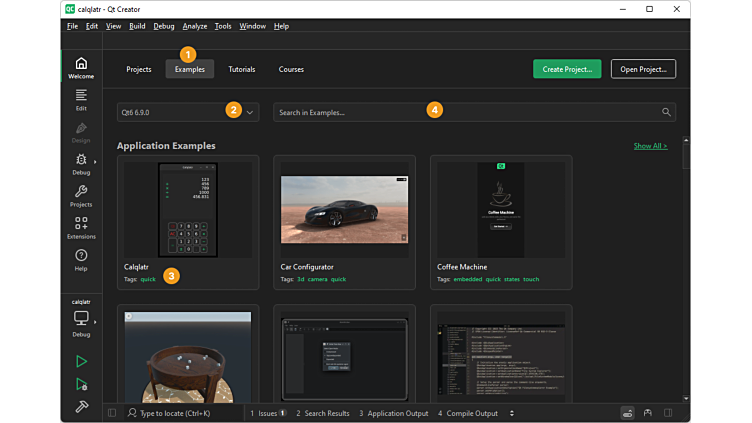Switch to the Tutorials tab
752x423 pixels.
click(241, 69)
